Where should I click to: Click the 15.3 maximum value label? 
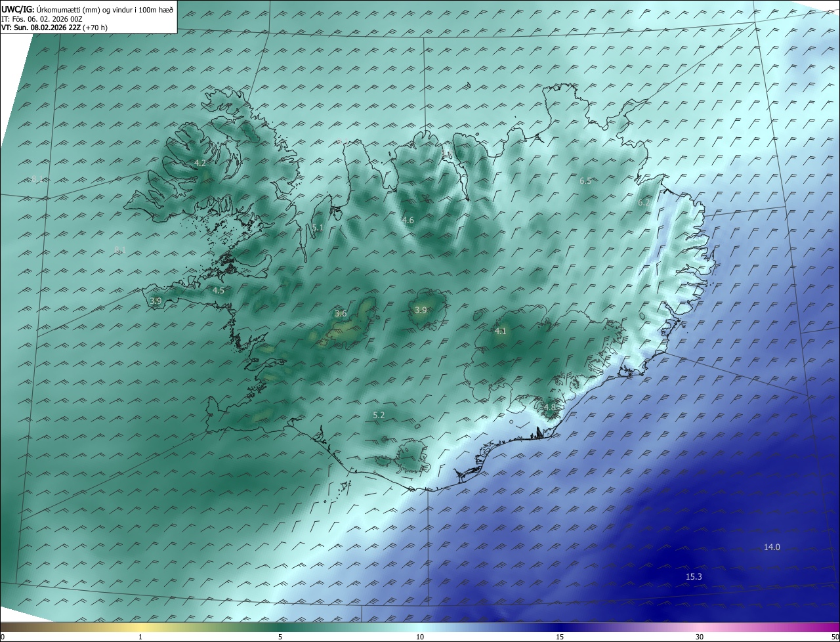click(694, 577)
